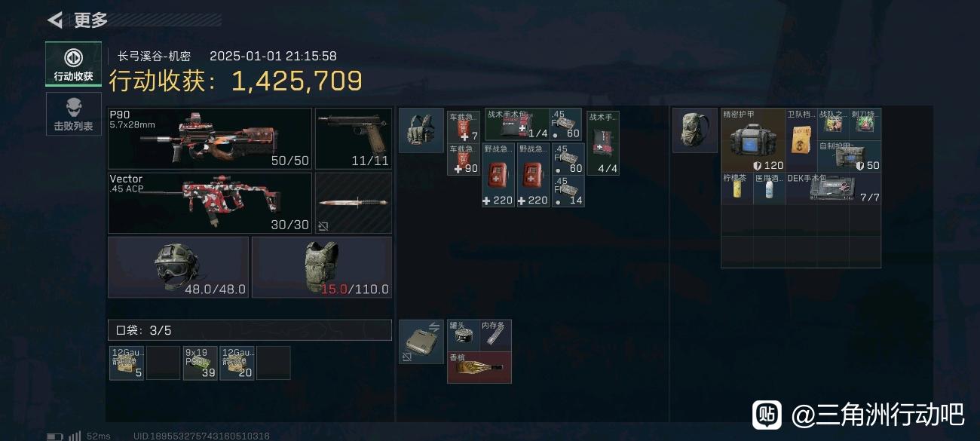Viewport: 980px width, 441px height.
Task: Click the 精密护甲 repair kit item
Action: pos(753,140)
